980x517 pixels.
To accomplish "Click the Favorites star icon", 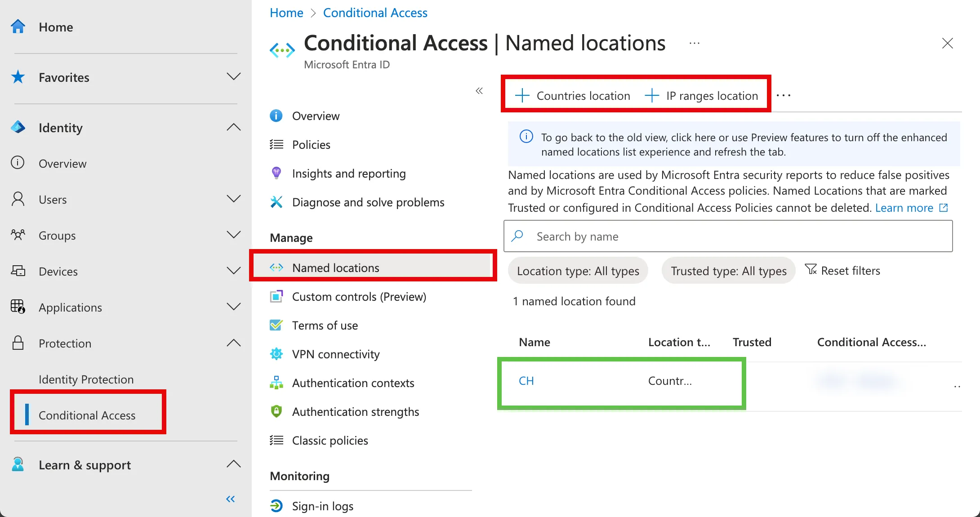I will coord(18,77).
